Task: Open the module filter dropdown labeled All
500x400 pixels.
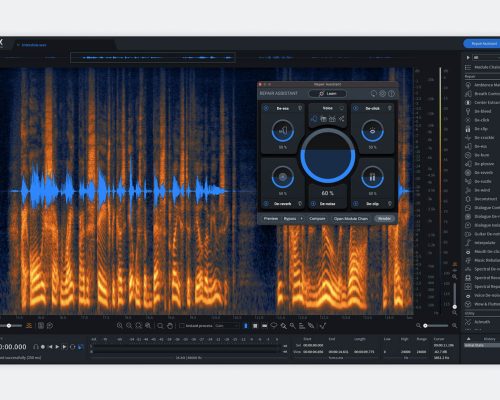Action: pos(486,58)
